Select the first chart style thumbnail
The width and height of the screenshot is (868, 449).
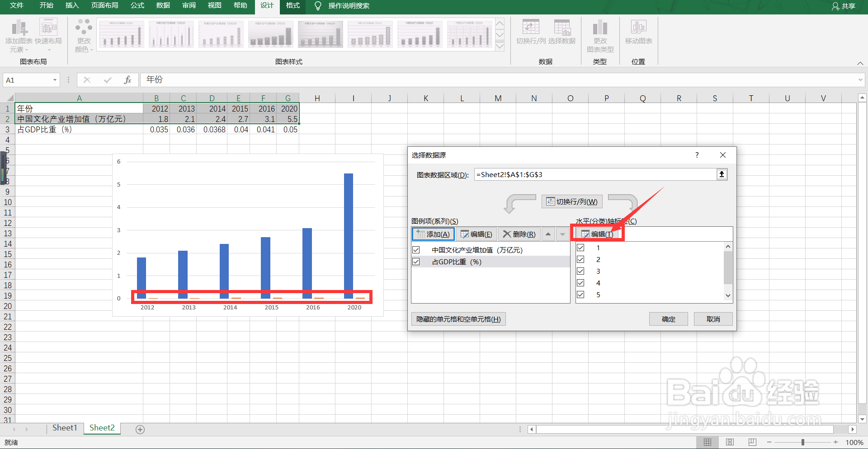coord(121,34)
